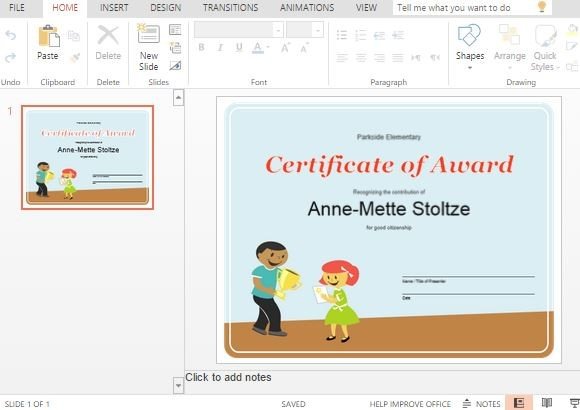The width and height of the screenshot is (580, 410).
Task: Center-align the text
Action: (x=361, y=58)
